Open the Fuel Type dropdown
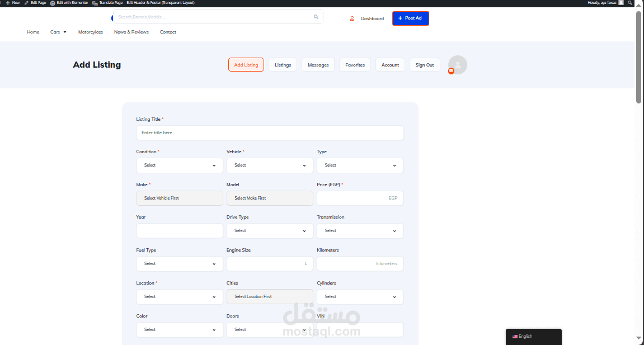This screenshot has height=345, width=644. pyautogui.click(x=180, y=264)
